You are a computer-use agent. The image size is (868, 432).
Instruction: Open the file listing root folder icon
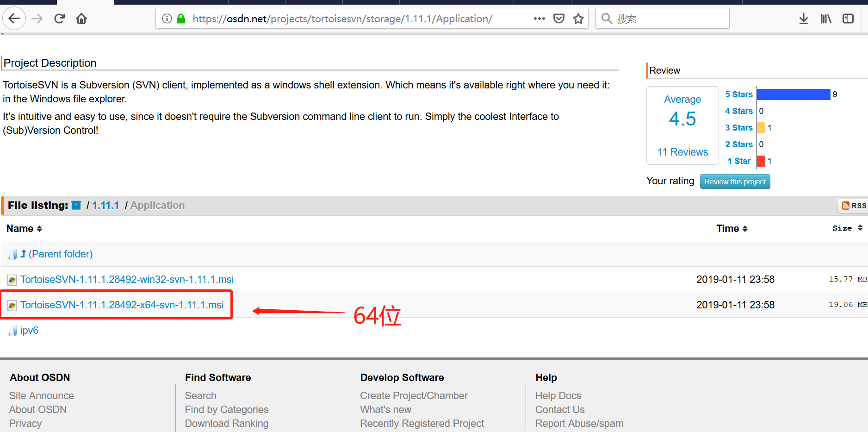76,205
